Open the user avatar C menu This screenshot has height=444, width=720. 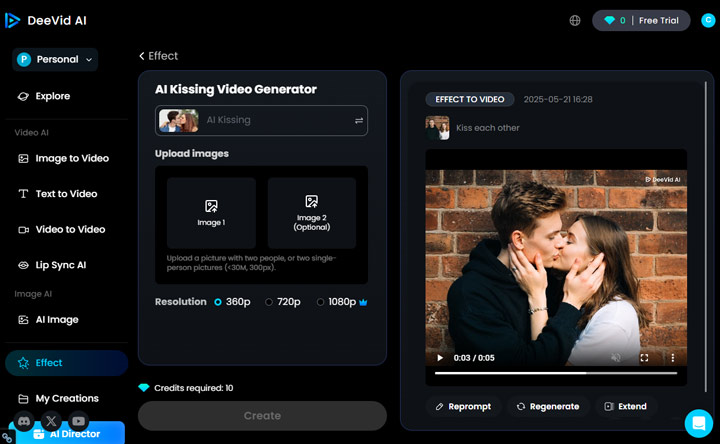[x=708, y=20]
